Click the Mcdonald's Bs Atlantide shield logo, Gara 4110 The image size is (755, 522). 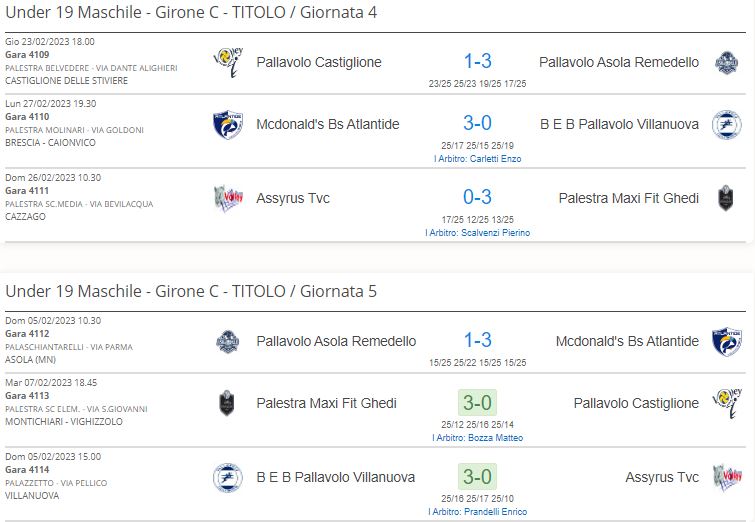click(x=228, y=124)
